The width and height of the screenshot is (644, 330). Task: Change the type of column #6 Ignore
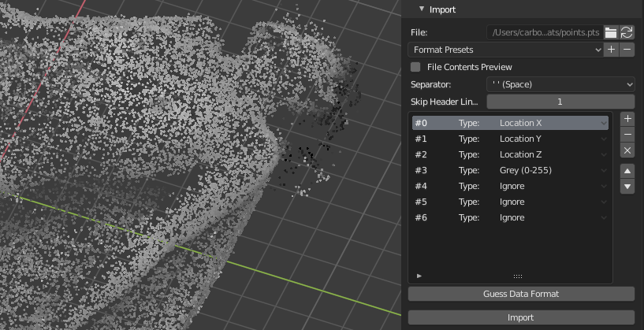coord(553,217)
